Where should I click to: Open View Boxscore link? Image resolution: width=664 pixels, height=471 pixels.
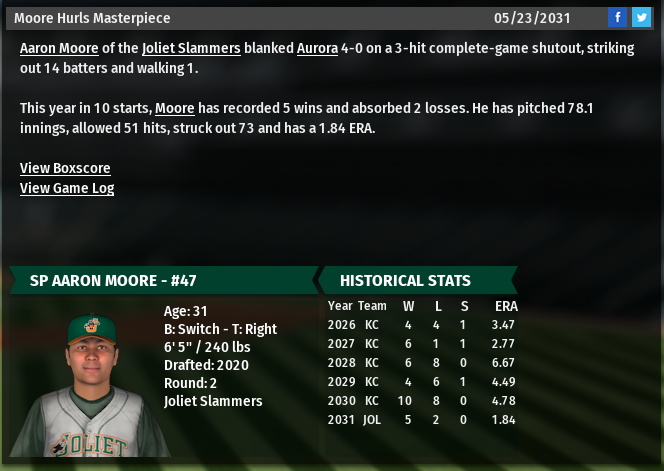click(65, 168)
